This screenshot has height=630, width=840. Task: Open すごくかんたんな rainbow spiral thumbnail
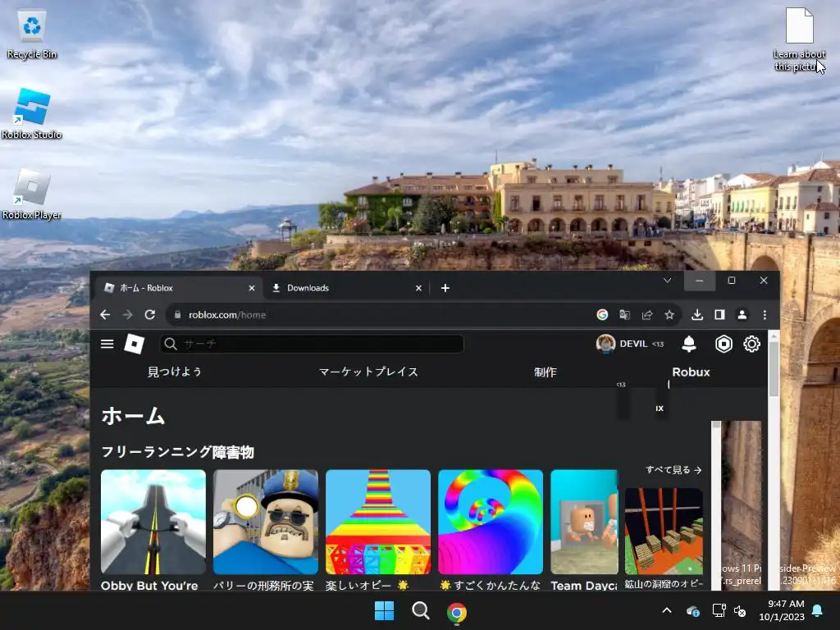(x=491, y=522)
